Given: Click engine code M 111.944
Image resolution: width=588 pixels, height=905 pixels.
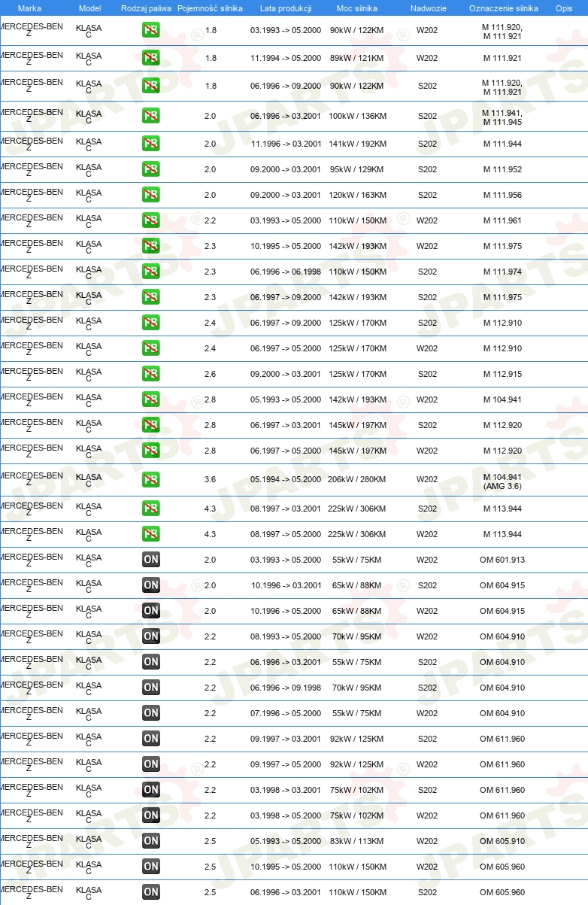Looking at the screenshot, I should pos(502,144).
